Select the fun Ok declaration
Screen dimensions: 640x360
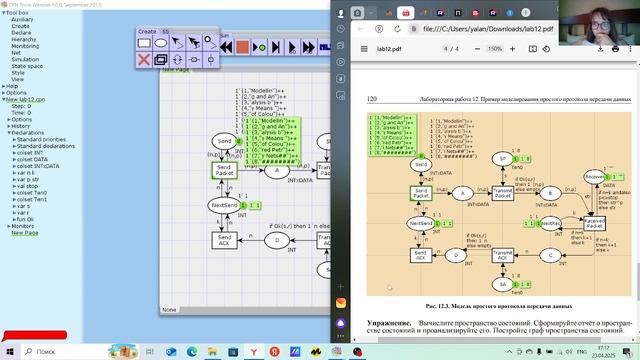25,219
